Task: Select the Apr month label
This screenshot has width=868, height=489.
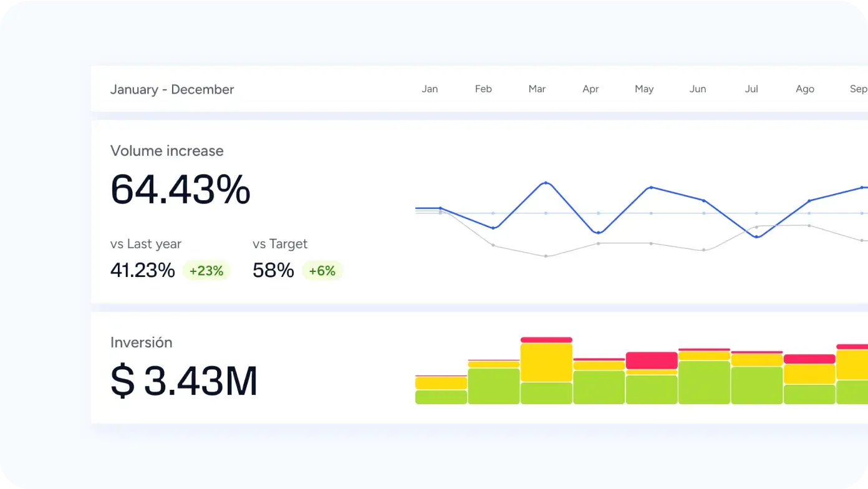Action: [x=591, y=89]
